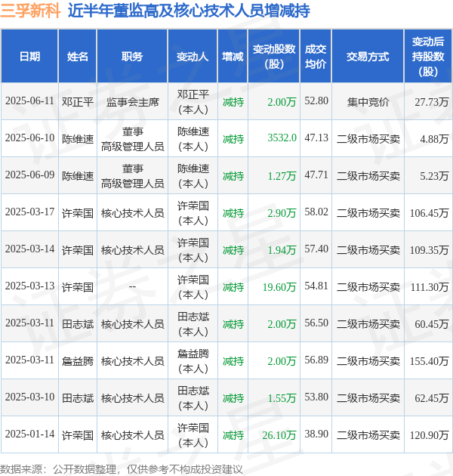Click the 变动后持股数(股) column header
Viewport: 453px width, 476px height.
428,57
